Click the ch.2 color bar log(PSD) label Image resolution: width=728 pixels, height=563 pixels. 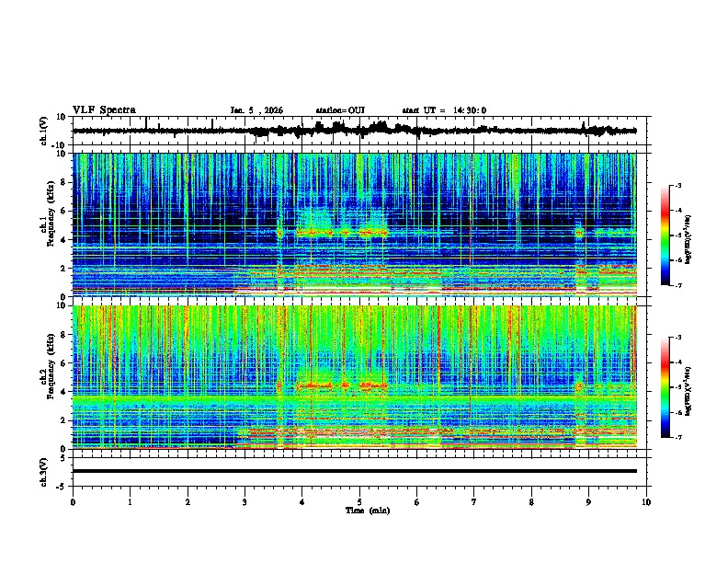688,391
